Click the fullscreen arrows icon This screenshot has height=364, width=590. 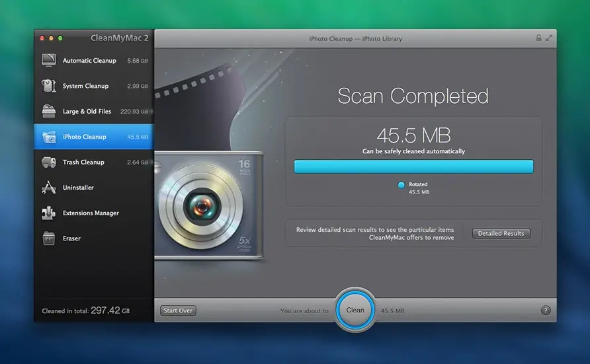point(549,38)
